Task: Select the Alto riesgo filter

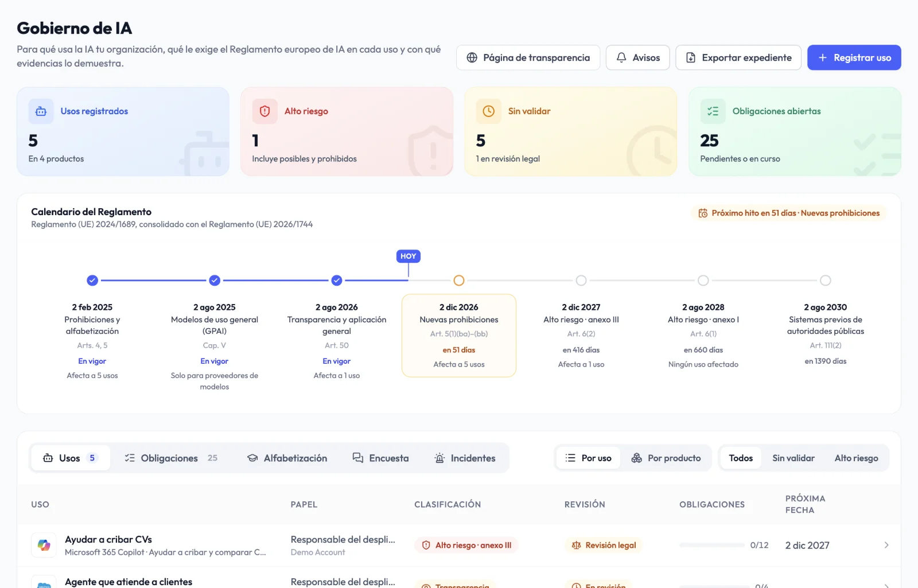Action: pos(856,458)
